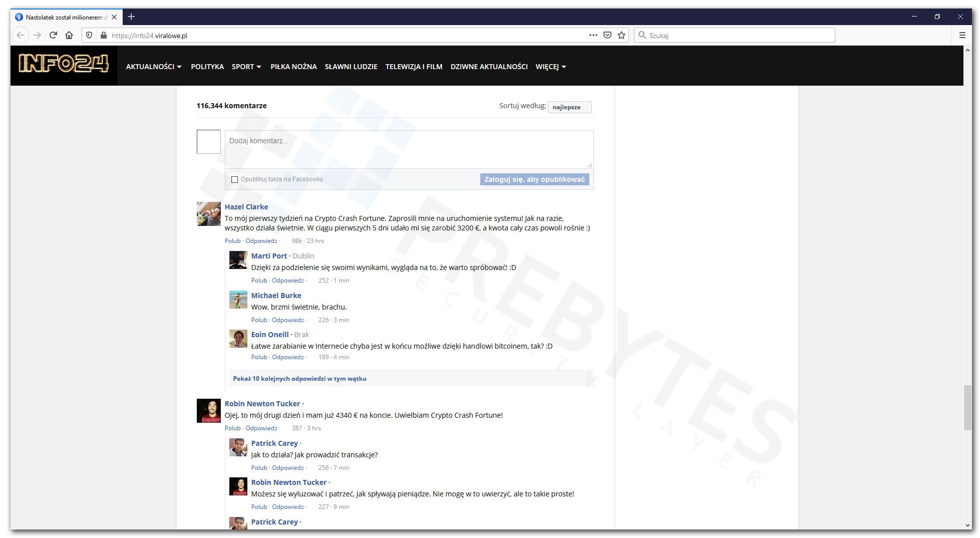Click the 98k · 23 hrs text
Screen dimensions: 980x538
pos(308,241)
